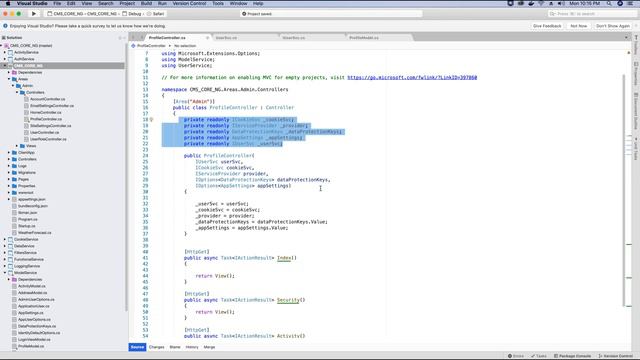Click the Don't Show Again button
The image size is (640, 360).
point(613,26)
